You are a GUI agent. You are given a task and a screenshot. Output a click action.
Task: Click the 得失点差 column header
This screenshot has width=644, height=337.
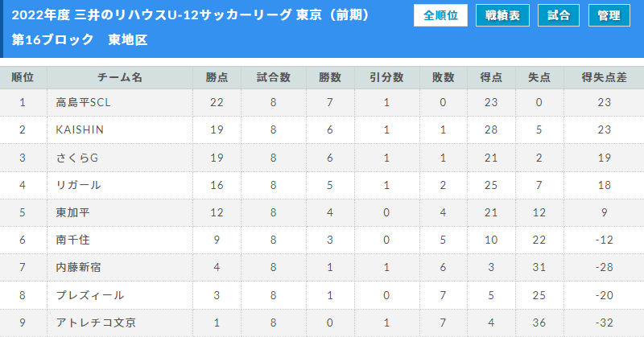click(x=604, y=77)
